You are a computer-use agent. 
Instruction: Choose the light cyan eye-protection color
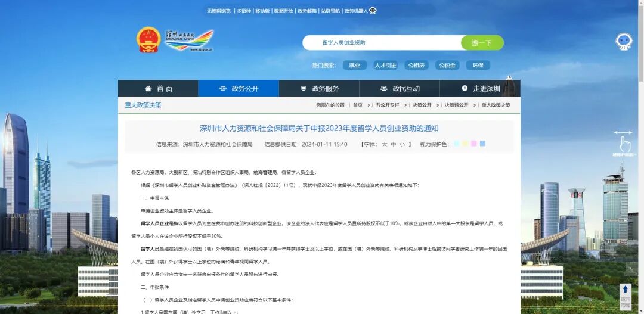(457, 144)
